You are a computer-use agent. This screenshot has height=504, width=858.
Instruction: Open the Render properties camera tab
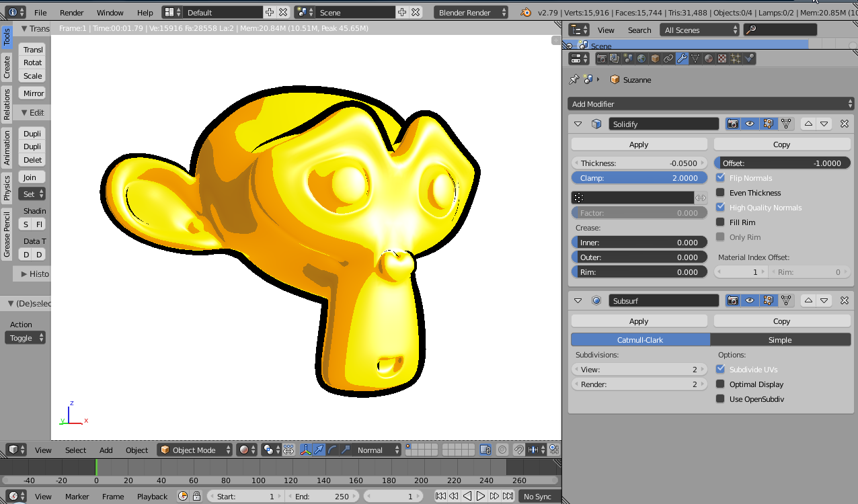coord(602,58)
